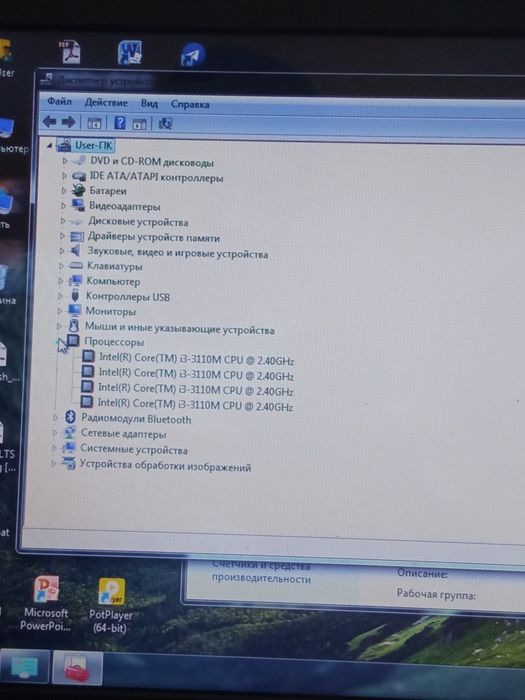Click the Звуковые устройства speaker icon
This screenshot has width=525, height=700.
pos(76,250)
